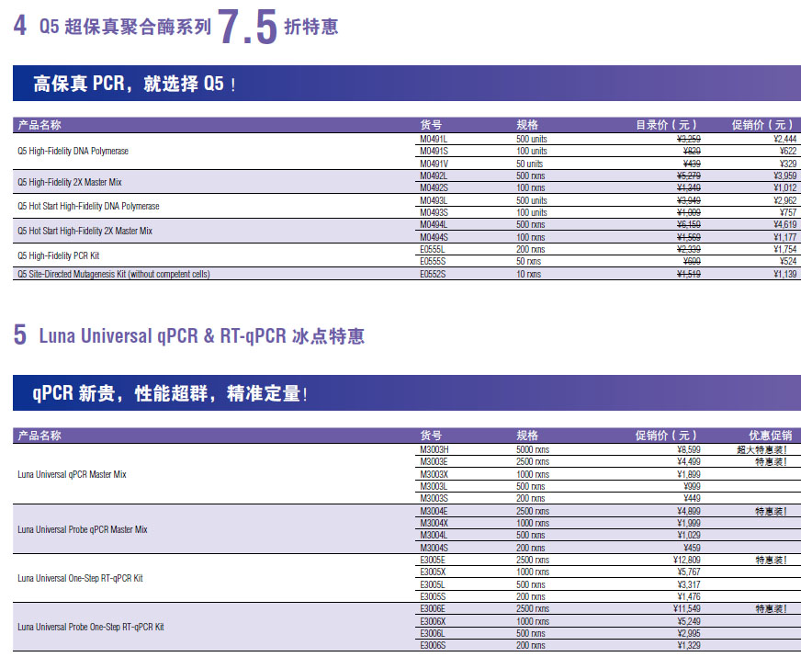Image resolution: width=812 pixels, height=657 pixels.
Task: Select the '目录价（元）' column header
Action: [x=667, y=125]
